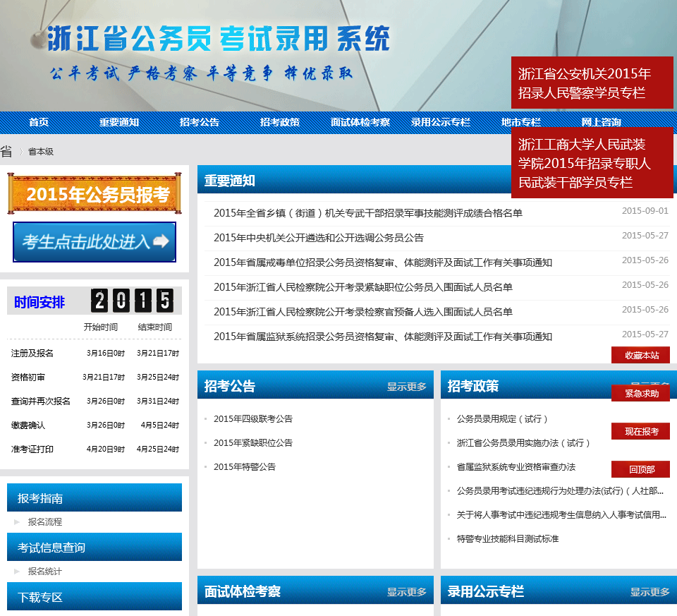Select 招考政策 in the nav bar

280,122
